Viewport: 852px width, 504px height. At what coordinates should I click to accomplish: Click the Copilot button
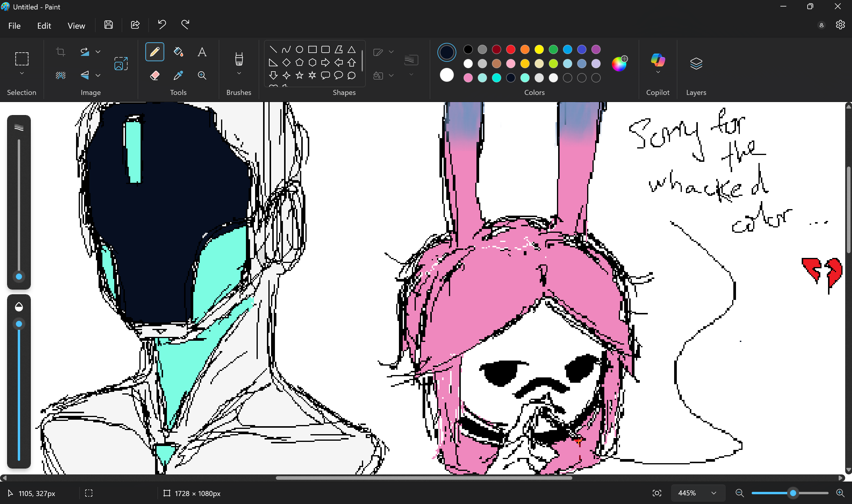click(x=658, y=60)
